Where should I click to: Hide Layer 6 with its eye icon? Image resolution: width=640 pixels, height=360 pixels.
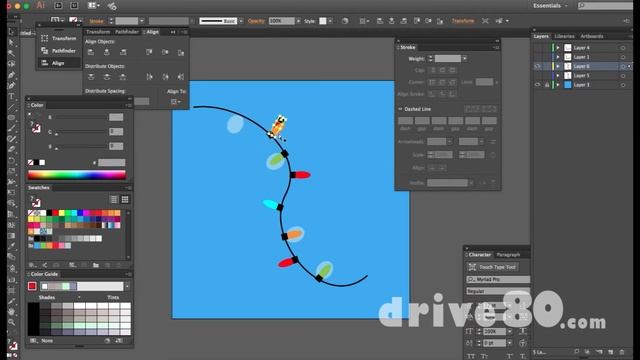538,66
